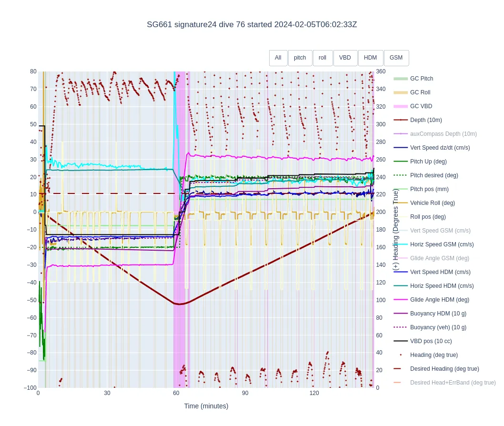Image resolution: width=504 pixels, height=426 pixels.
Task: Click the All traces button
Action: (x=278, y=58)
